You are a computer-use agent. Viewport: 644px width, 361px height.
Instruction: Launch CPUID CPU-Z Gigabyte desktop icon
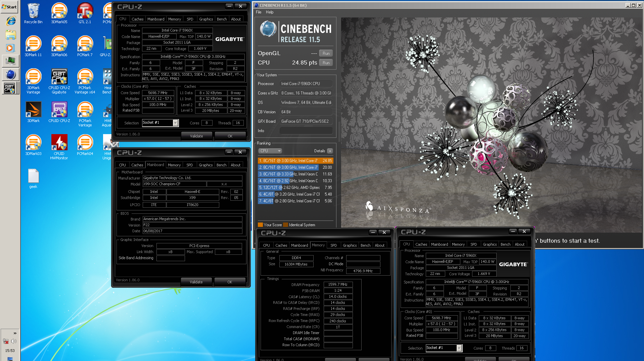point(59,81)
